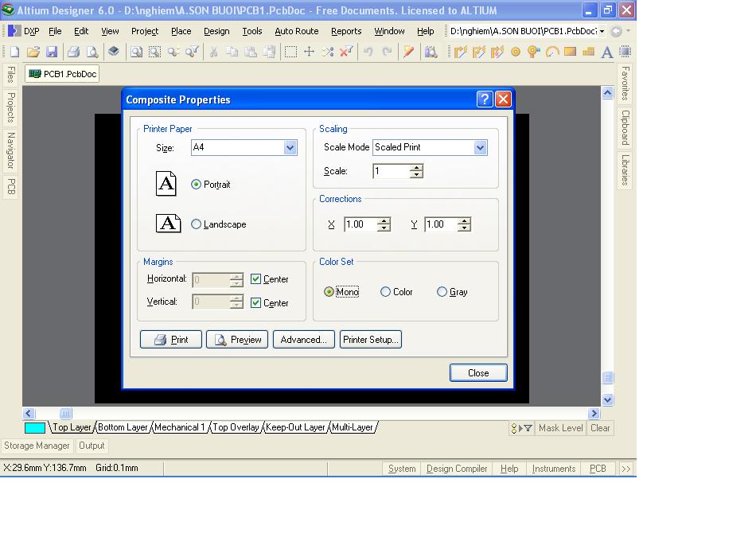Open the File menu
The width and height of the screenshot is (756, 549).
coord(55,31)
